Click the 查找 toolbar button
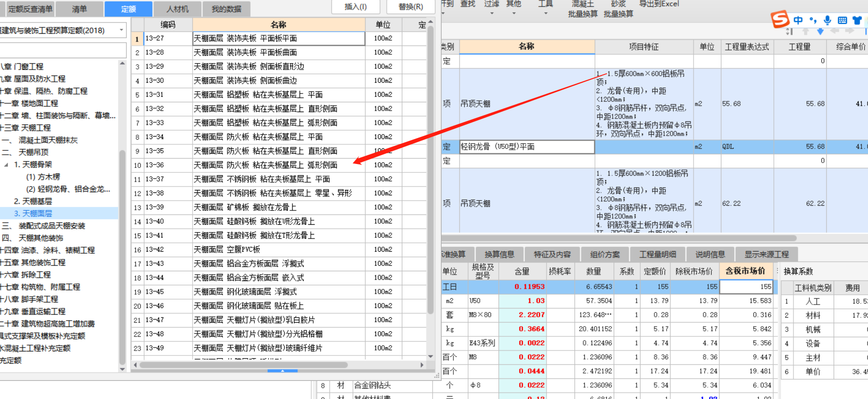This screenshot has width=868, height=399. tap(468, 4)
